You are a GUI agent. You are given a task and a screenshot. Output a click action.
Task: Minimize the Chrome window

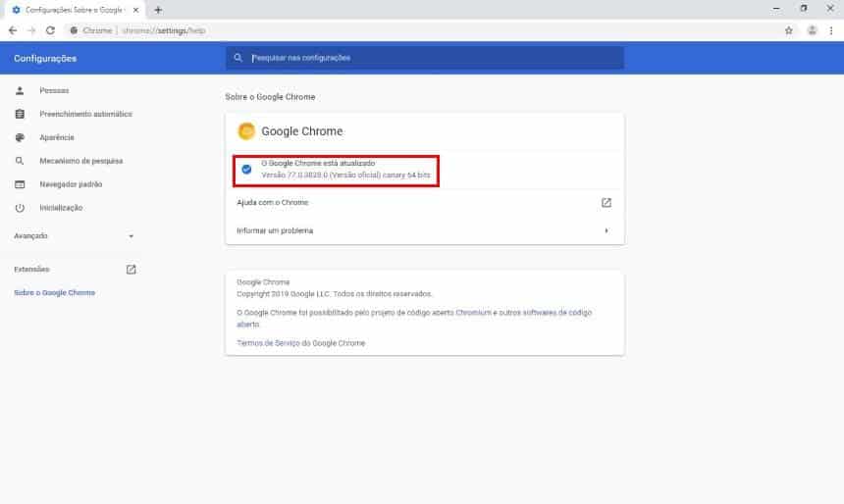click(x=776, y=9)
